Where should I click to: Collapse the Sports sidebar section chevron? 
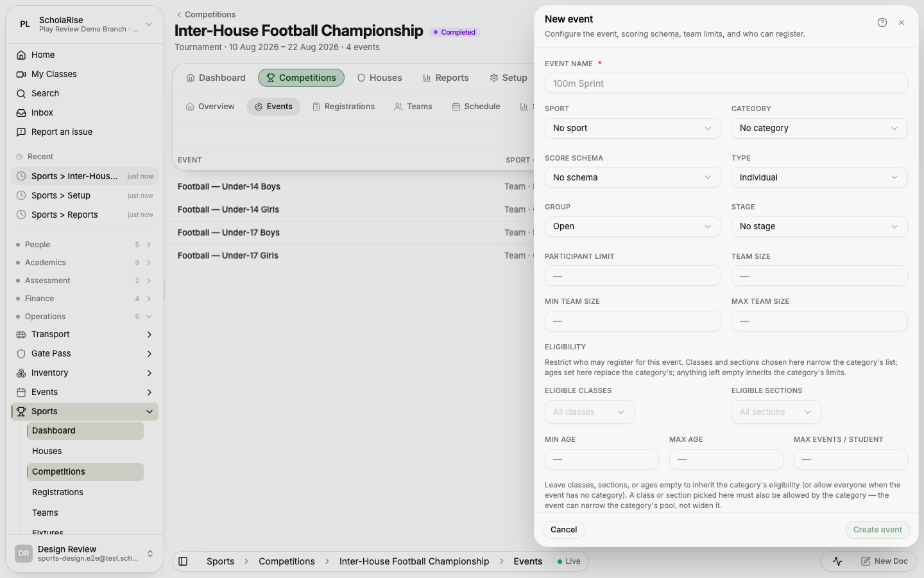point(150,412)
